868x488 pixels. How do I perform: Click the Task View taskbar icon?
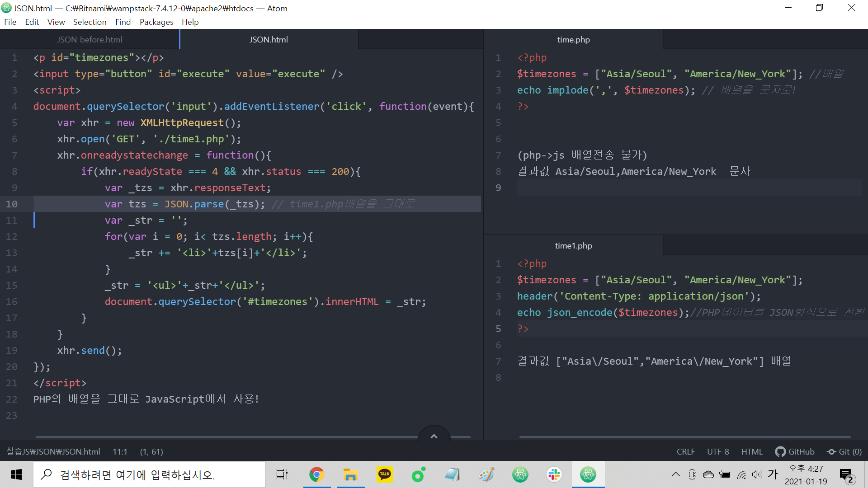282,474
